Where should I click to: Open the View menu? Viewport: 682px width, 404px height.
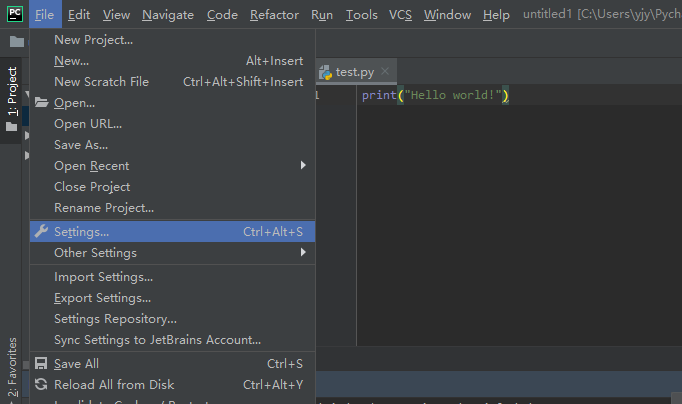tap(116, 15)
